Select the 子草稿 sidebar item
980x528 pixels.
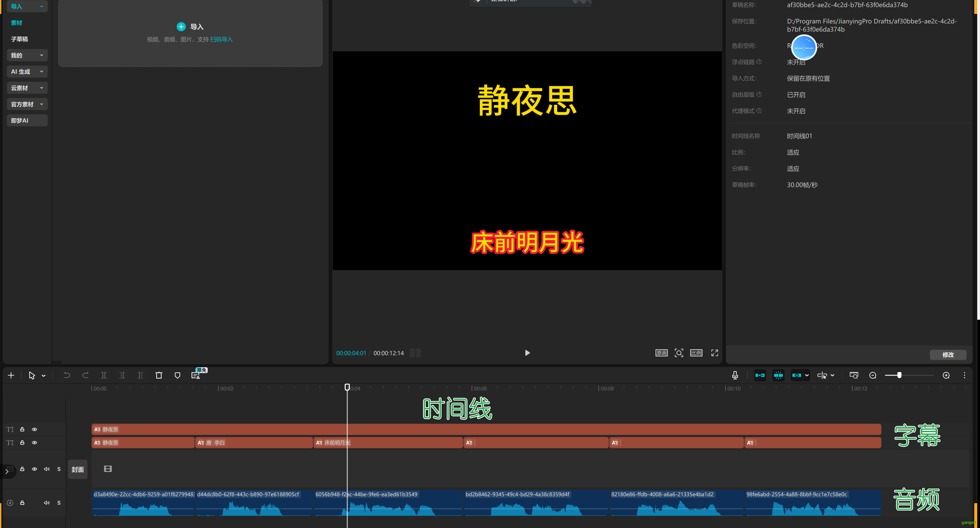(x=19, y=39)
